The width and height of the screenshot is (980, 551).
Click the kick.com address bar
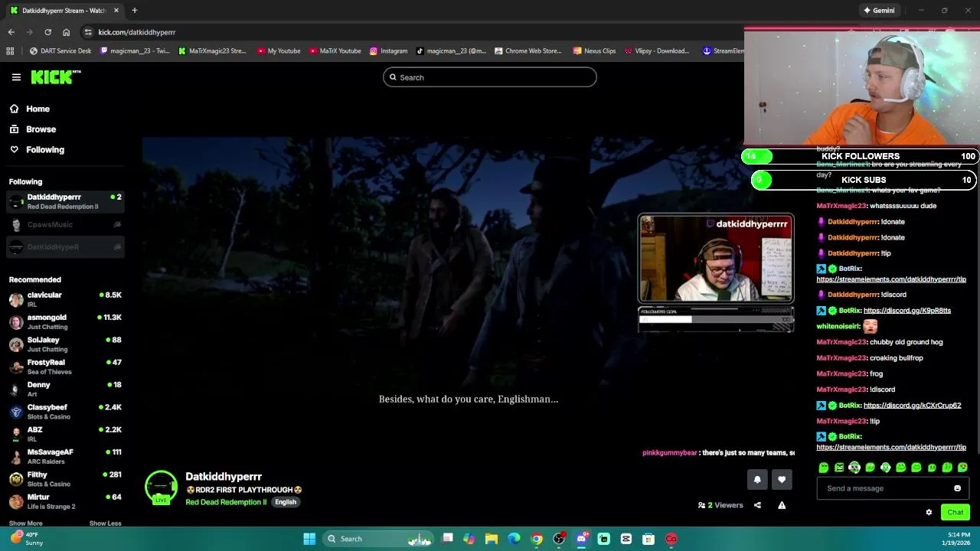tap(413, 32)
